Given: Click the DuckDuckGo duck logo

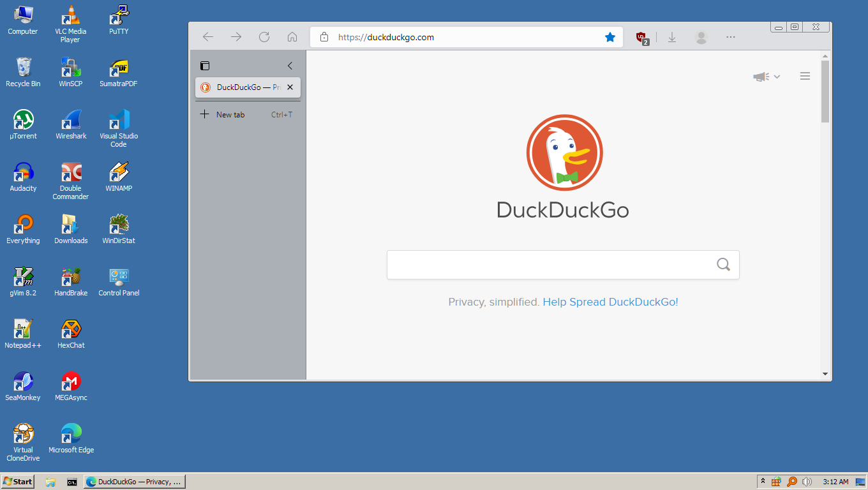Looking at the screenshot, I should [x=564, y=152].
